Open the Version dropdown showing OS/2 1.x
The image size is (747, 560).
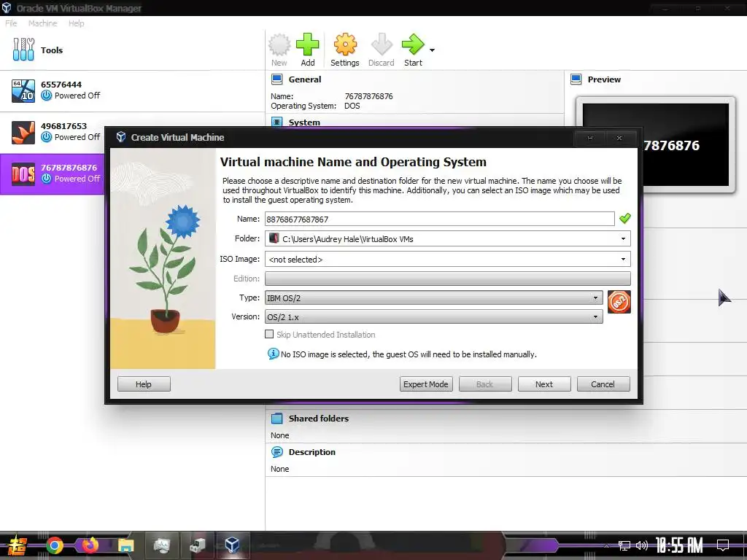pyautogui.click(x=433, y=316)
